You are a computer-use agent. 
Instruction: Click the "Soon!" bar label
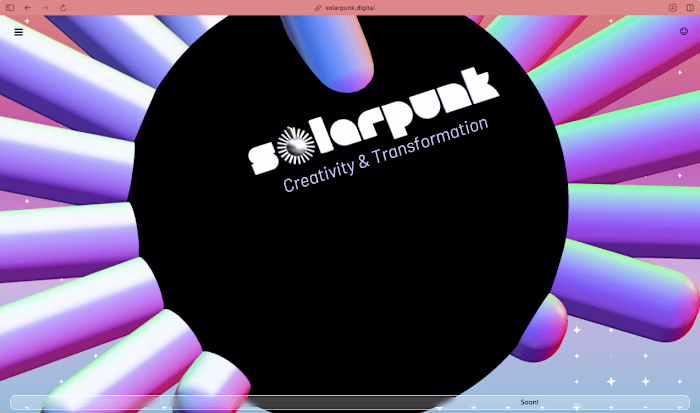coord(529,402)
